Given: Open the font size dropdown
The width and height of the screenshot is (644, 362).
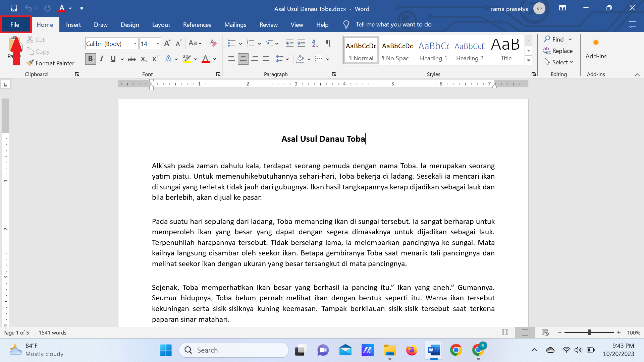Looking at the screenshot, I should coord(158,44).
